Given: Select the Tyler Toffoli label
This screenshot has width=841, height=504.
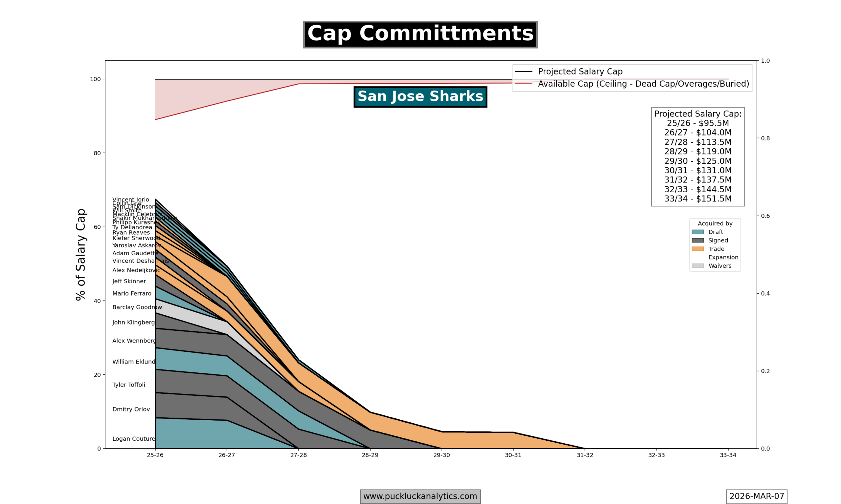Looking at the screenshot, I should click(x=128, y=385).
